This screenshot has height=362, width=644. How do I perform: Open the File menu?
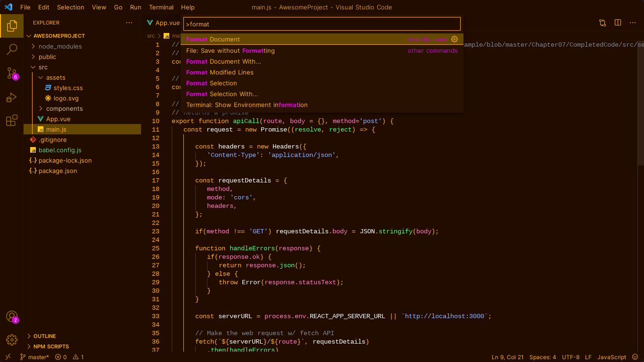click(x=25, y=7)
